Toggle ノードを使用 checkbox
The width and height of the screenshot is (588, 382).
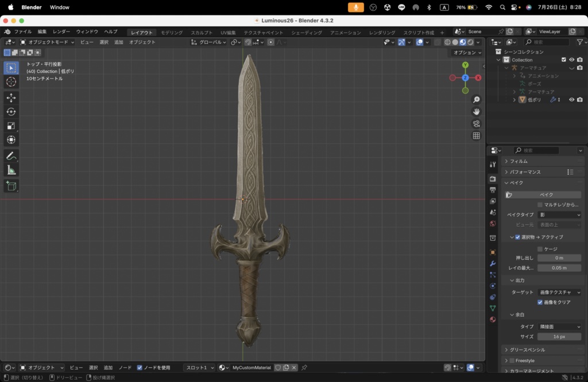[140, 368]
